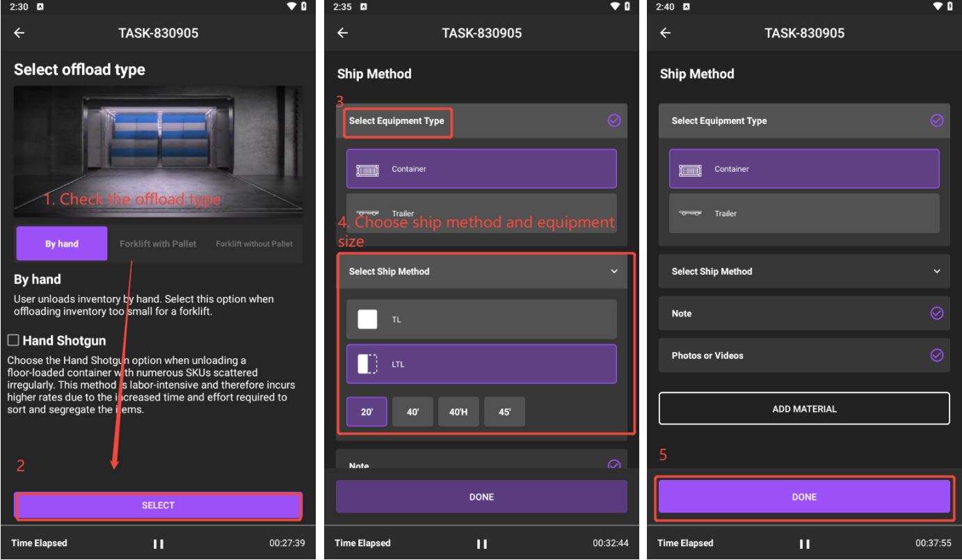Pick the 45' equipment size
This screenshot has height=560, width=962.
pyautogui.click(x=504, y=412)
